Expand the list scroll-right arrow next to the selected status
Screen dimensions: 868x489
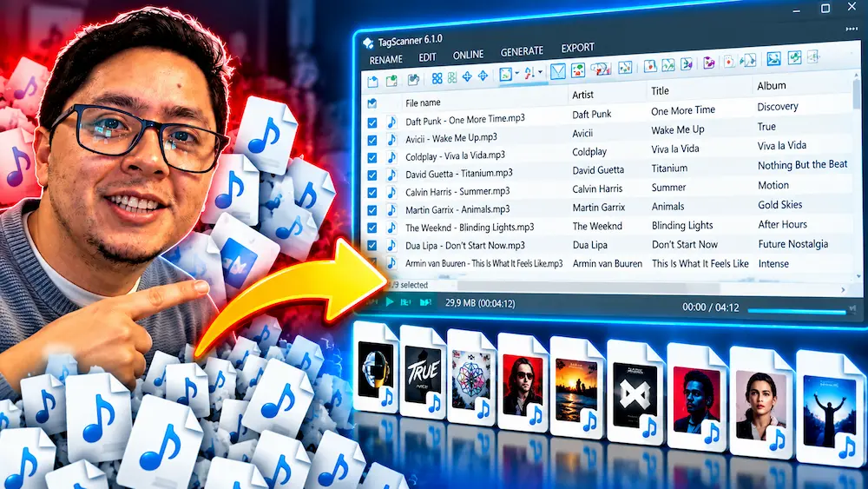click(x=843, y=289)
